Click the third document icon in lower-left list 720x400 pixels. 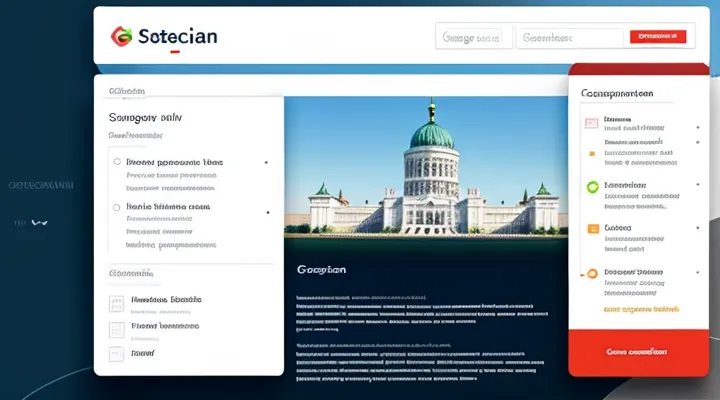[x=117, y=354]
